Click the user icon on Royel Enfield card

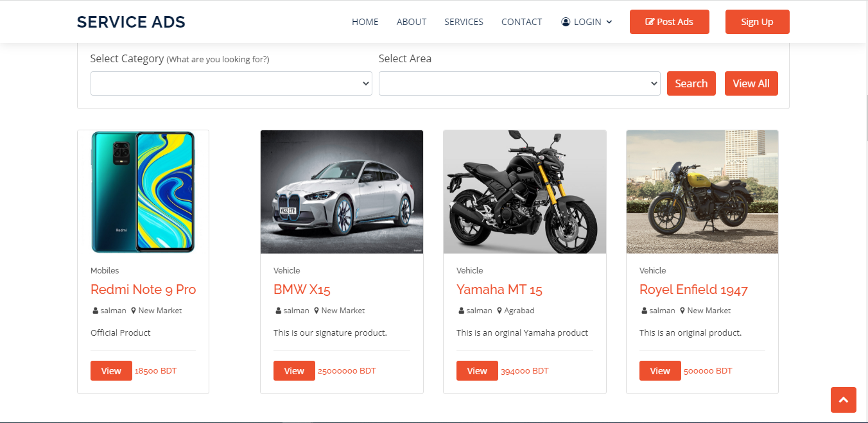point(645,311)
